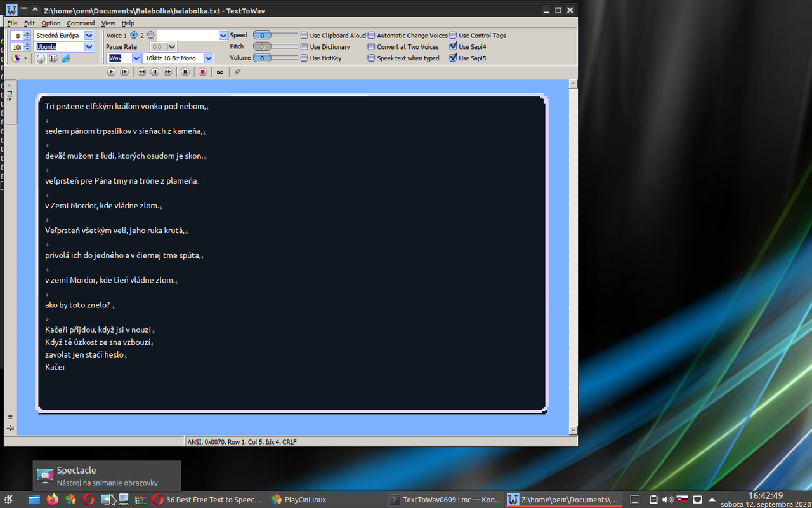Click the Opera launcher icon in taskbar

point(89,499)
